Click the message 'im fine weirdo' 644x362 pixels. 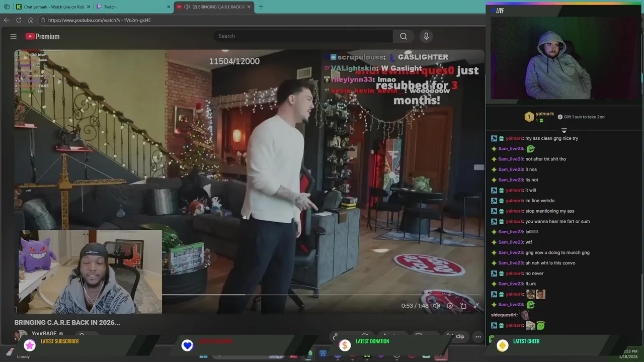coord(540,201)
